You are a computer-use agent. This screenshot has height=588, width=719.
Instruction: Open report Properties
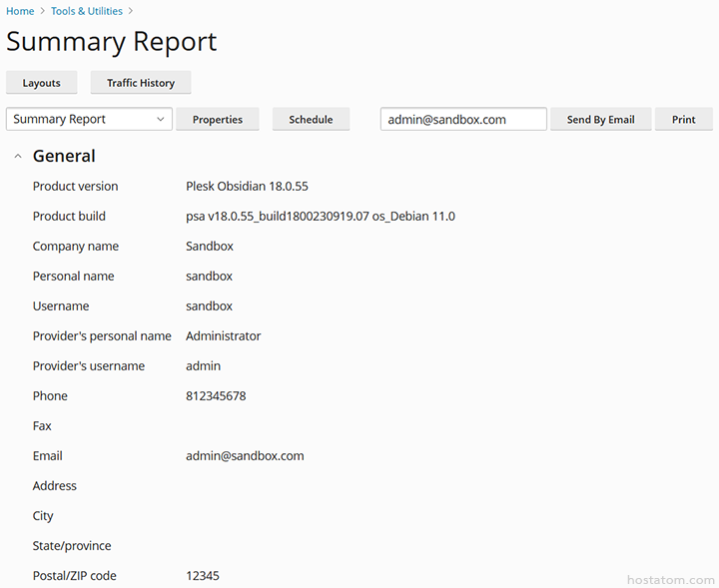tap(217, 119)
